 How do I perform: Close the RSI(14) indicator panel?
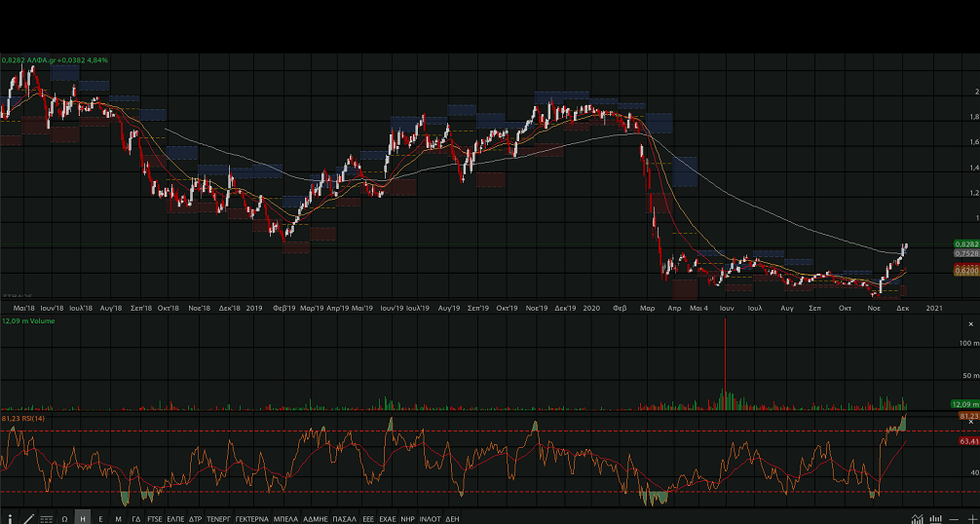pyautogui.click(x=970, y=424)
